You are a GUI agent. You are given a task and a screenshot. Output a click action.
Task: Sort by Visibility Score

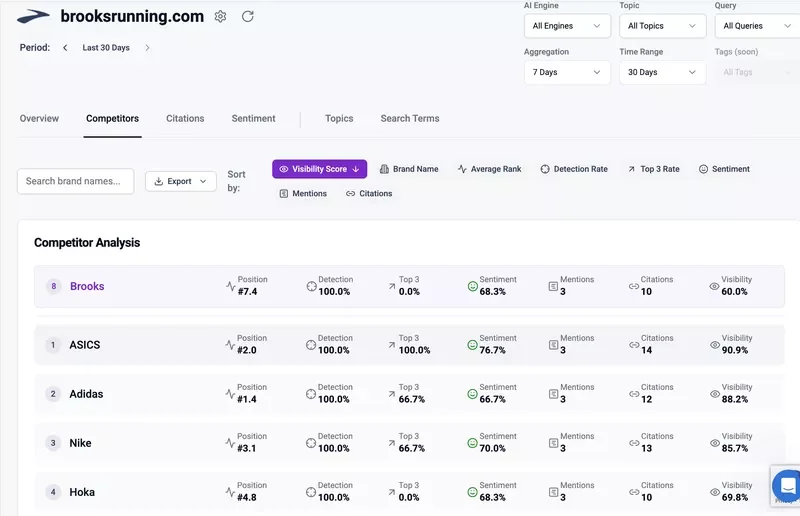(x=319, y=169)
